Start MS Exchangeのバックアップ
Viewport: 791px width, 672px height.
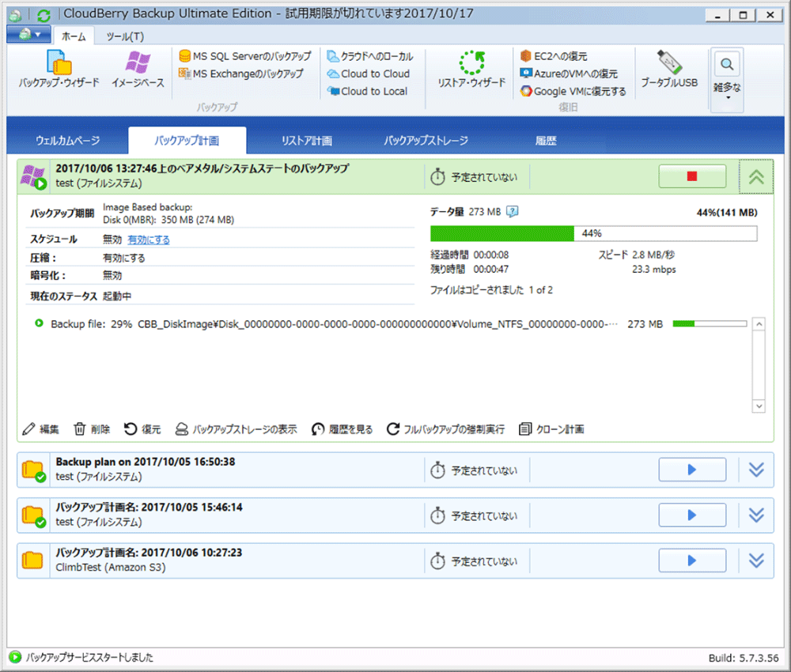click(x=241, y=74)
